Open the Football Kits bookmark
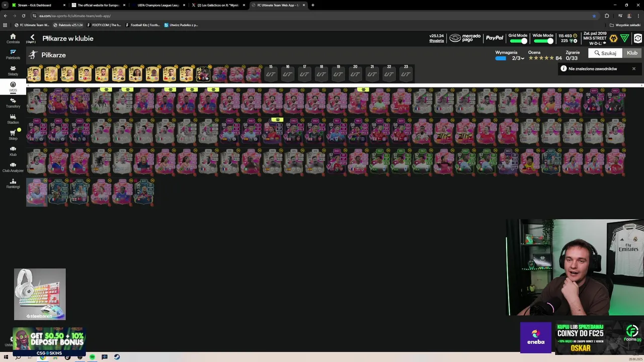The width and height of the screenshot is (644, 362). (143, 25)
